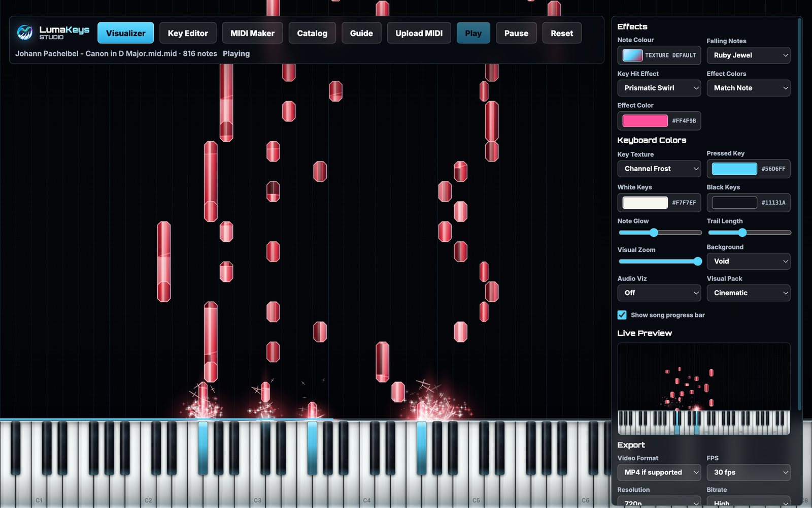Viewport: 812px width, 508px height.
Task: Start playback with the Play button
Action: click(x=473, y=33)
